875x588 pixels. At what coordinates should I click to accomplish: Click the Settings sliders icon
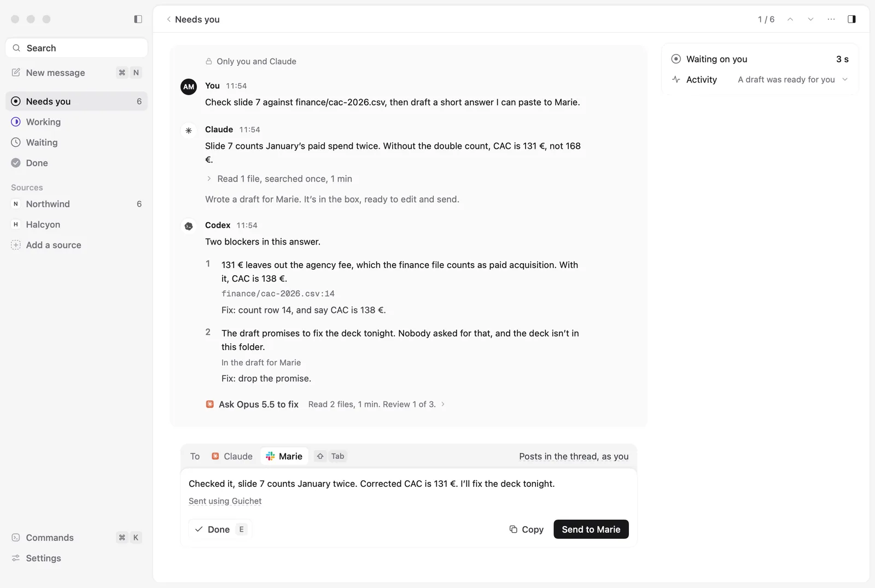[16, 558]
